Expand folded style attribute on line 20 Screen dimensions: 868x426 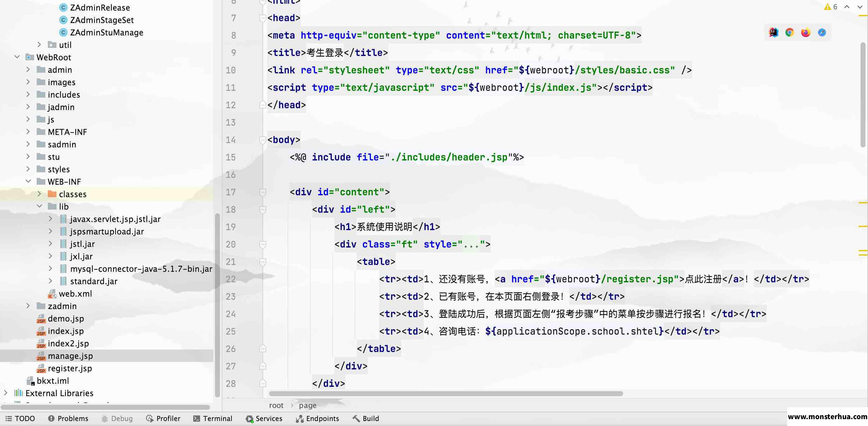471,244
